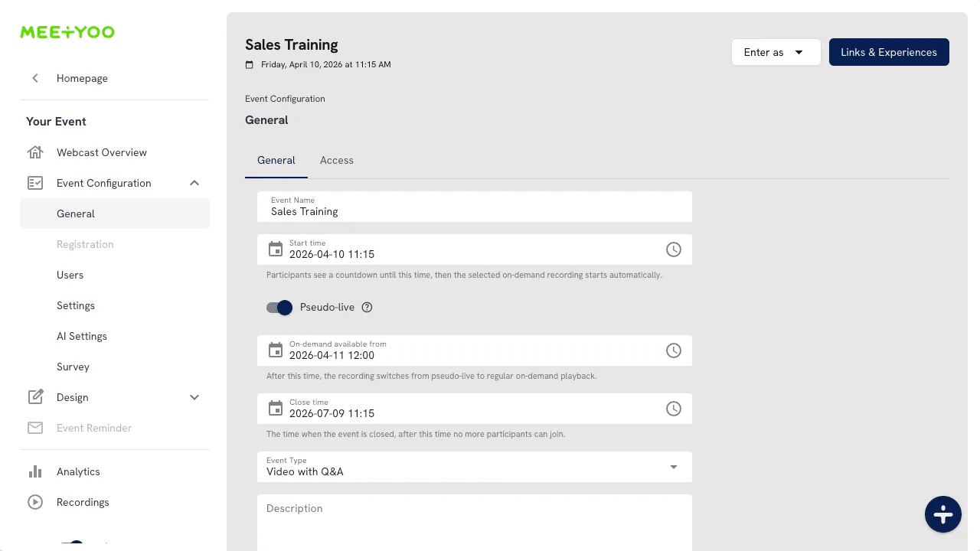Click the Links & Experiences button
Image resolution: width=980 pixels, height=551 pixels.
pos(888,52)
